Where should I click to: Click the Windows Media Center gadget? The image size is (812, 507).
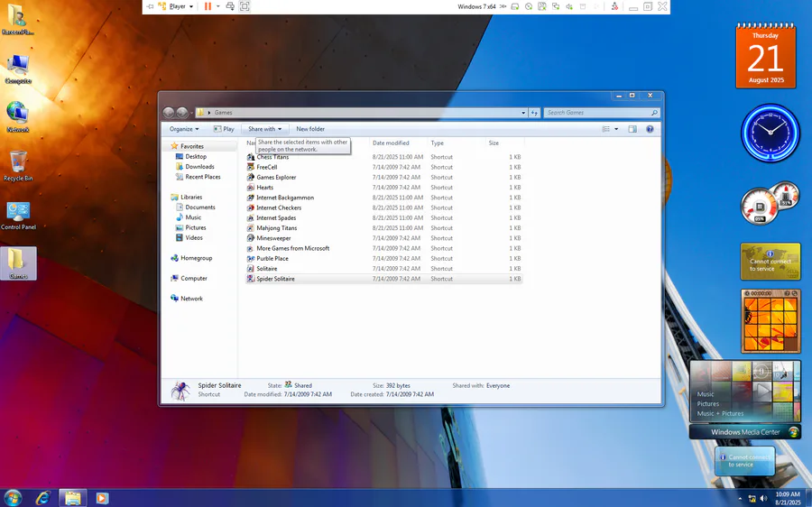click(745, 400)
